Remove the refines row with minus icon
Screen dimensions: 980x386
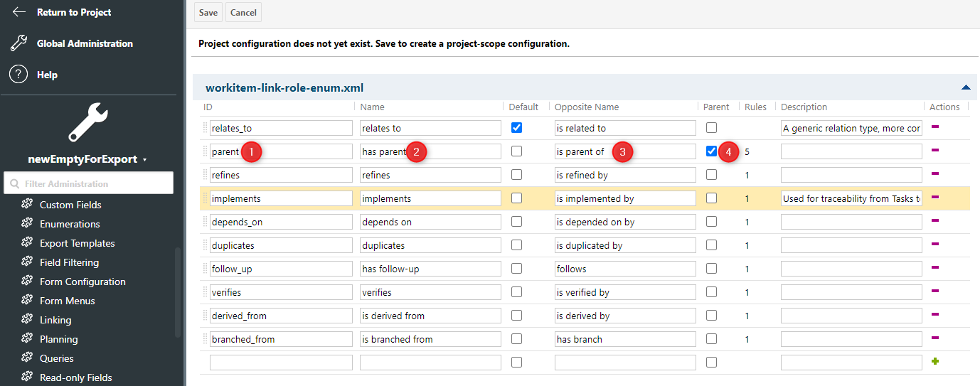[x=935, y=174]
